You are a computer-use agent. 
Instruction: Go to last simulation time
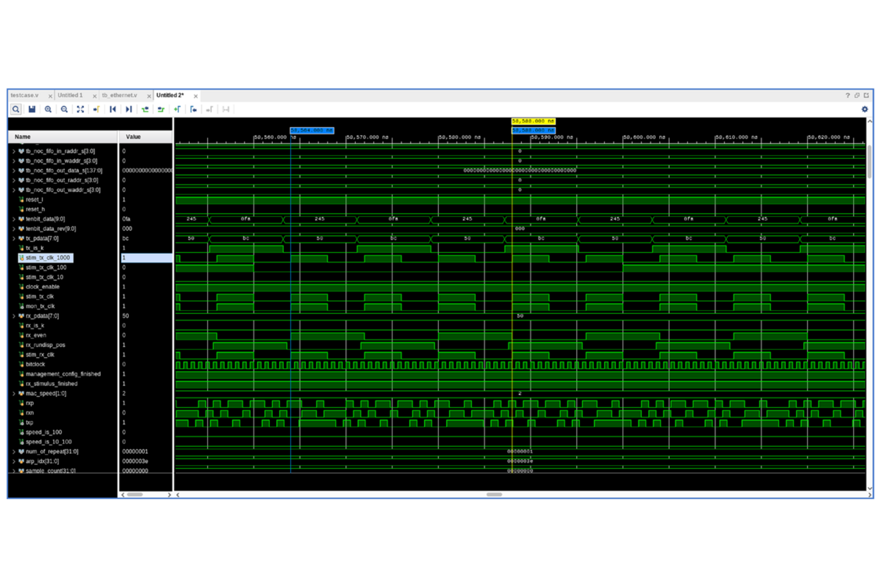[129, 109]
